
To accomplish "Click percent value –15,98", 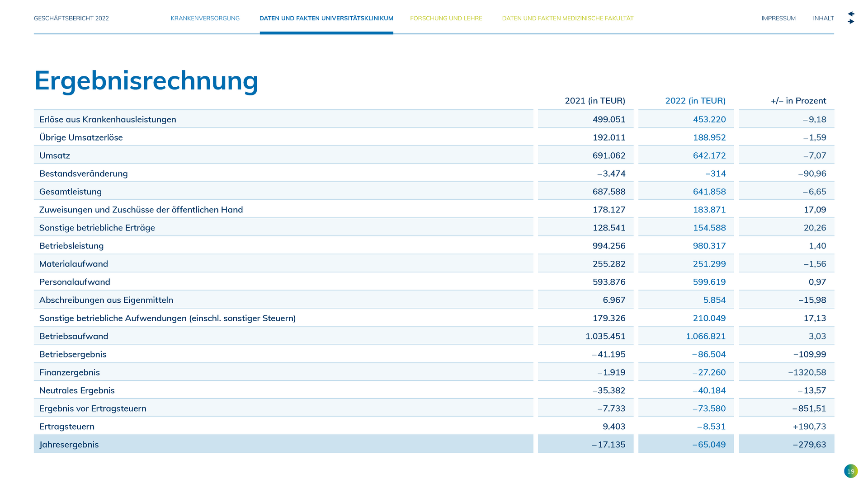I will pyautogui.click(x=812, y=300).
